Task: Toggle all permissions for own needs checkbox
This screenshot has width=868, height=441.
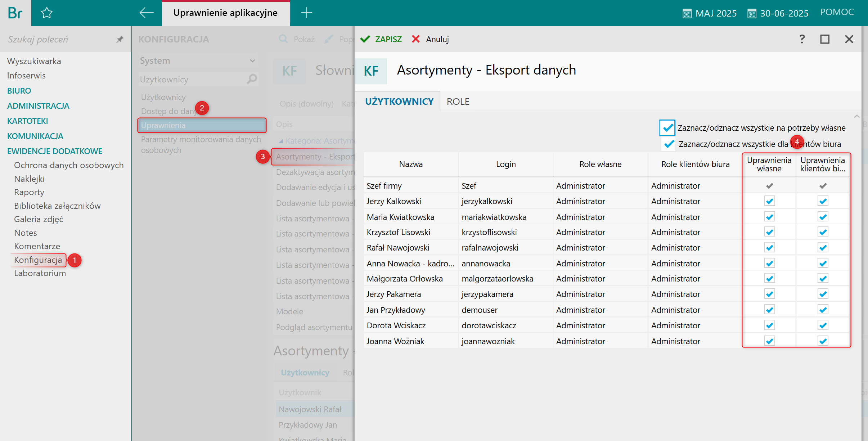Action: tap(667, 128)
